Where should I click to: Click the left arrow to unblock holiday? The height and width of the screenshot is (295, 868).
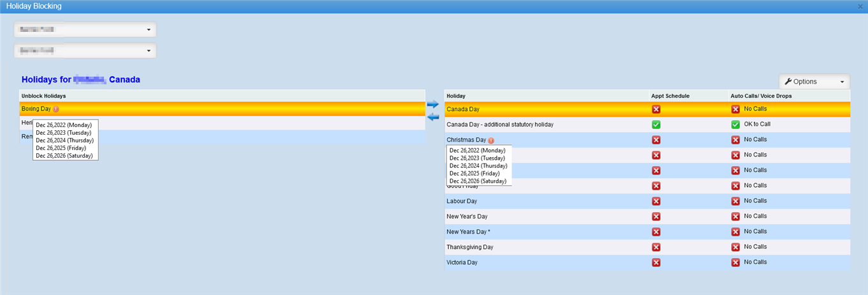click(x=432, y=116)
